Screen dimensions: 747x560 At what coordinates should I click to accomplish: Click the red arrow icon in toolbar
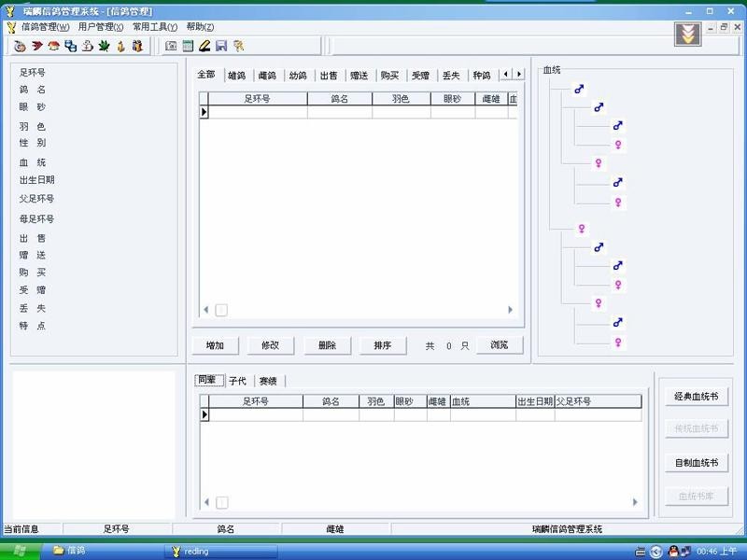(37, 46)
